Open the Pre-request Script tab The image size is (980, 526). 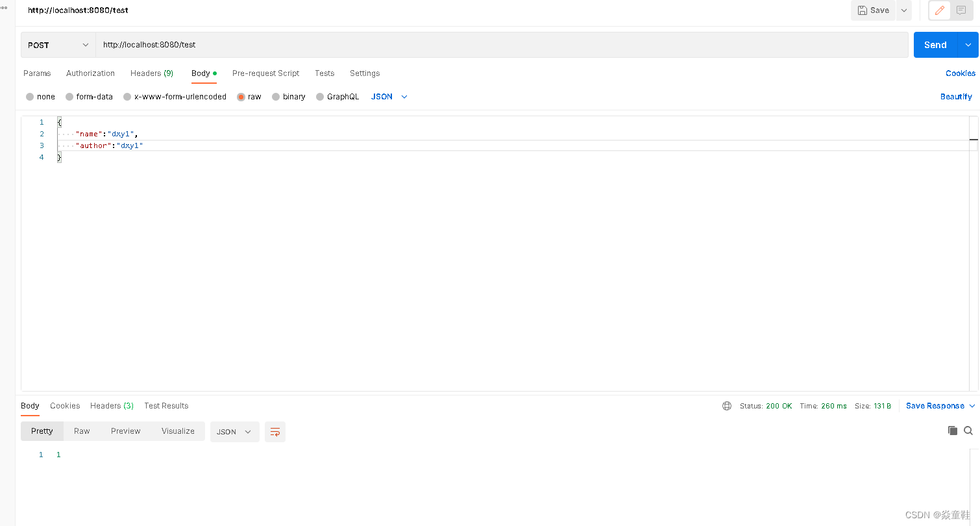point(266,73)
